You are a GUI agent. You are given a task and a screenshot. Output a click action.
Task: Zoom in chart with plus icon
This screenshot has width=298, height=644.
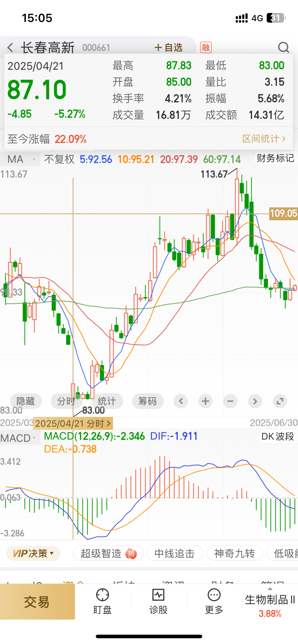click(206, 401)
